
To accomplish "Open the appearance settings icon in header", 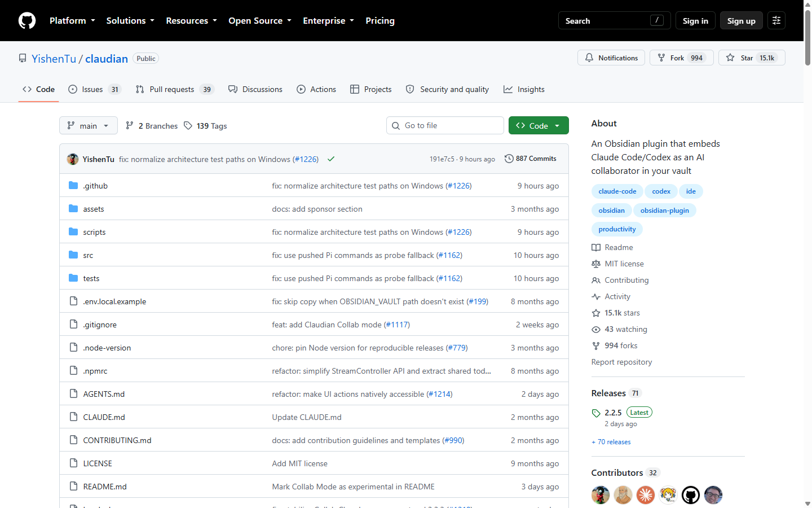I will click(776, 20).
